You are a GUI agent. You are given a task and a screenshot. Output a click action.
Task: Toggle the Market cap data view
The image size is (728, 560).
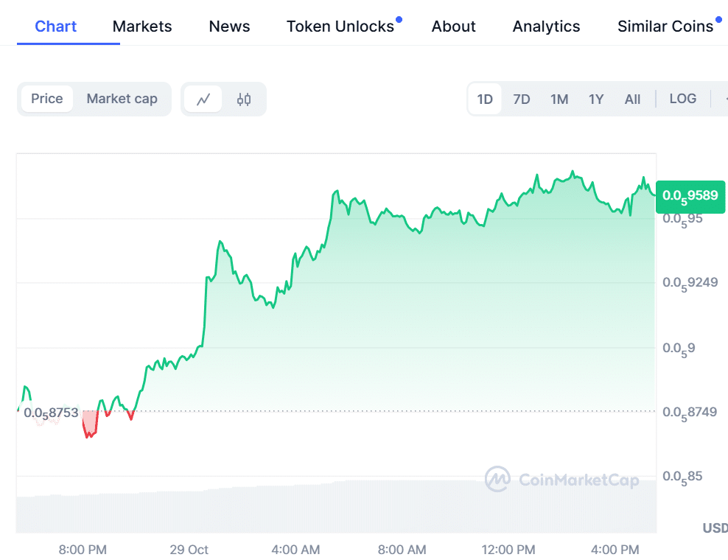point(122,99)
